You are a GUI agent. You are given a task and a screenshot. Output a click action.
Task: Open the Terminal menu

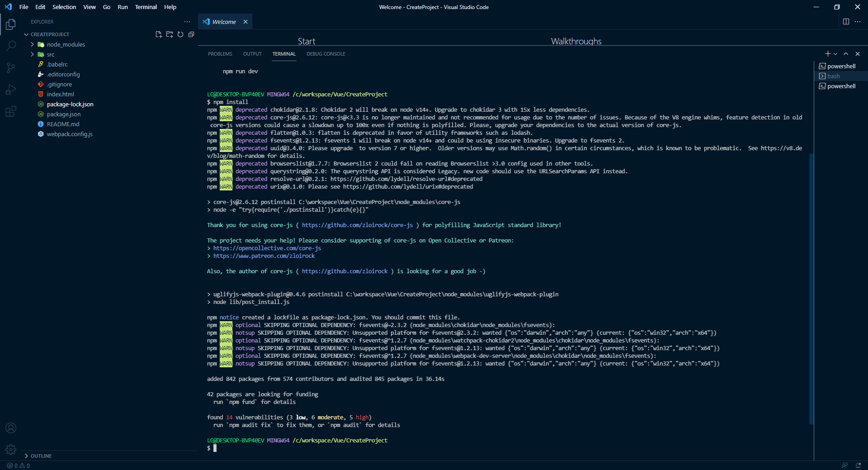point(146,7)
